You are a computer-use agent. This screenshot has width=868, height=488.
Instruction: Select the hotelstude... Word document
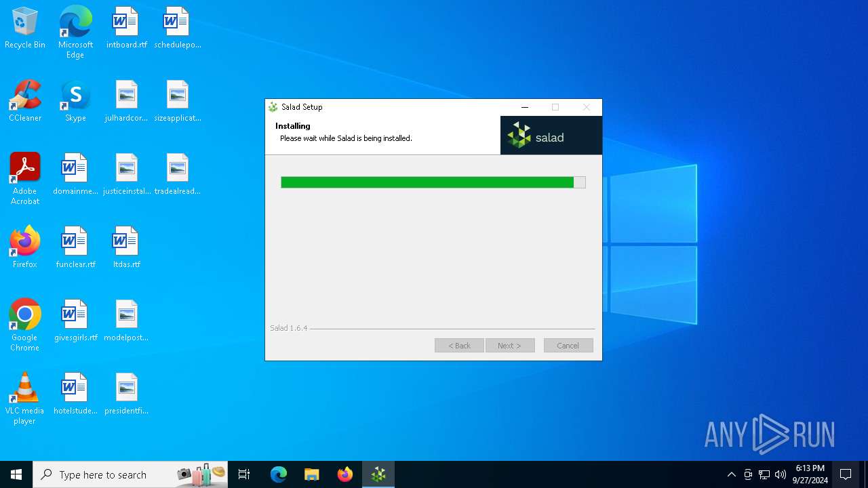click(75, 394)
